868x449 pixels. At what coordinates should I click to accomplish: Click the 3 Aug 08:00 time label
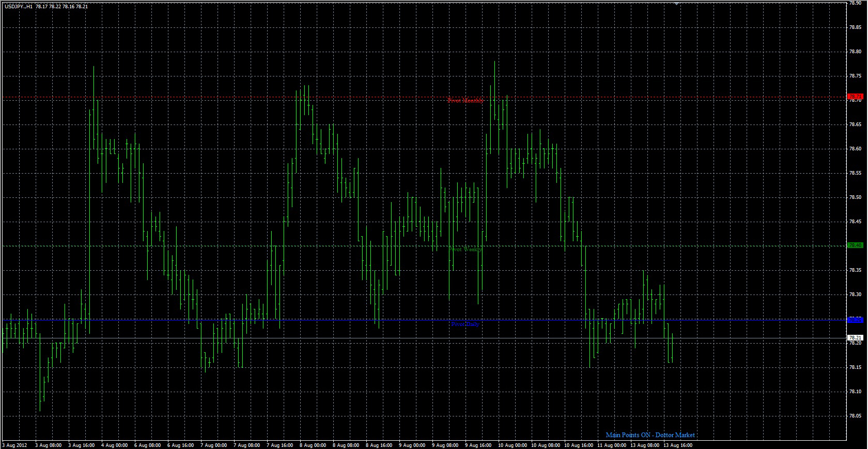(49, 445)
